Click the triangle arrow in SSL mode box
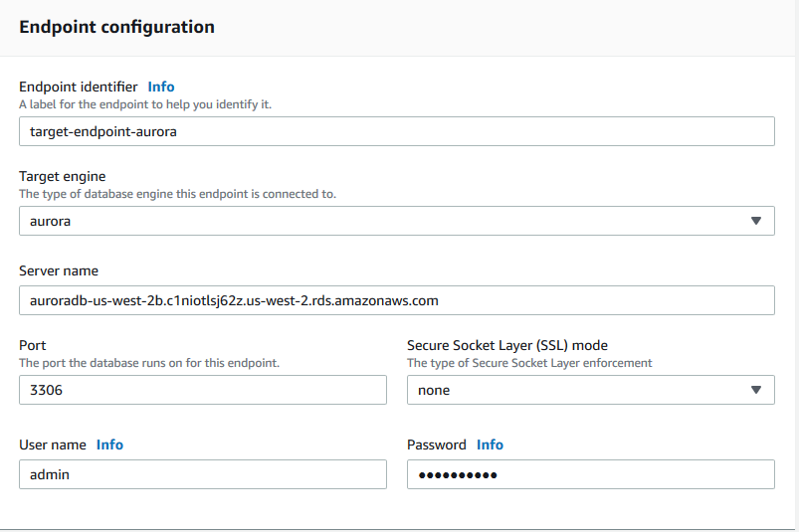Screen dimensions: 799x532 point(755,390)
